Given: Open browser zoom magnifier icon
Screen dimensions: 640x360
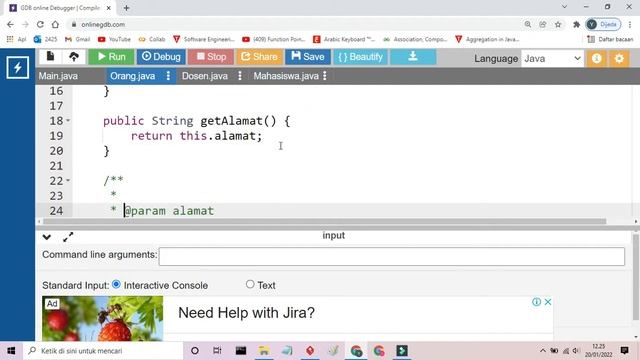Looking at the screenshot, I should pyautogui.click(x=528, y=24).
